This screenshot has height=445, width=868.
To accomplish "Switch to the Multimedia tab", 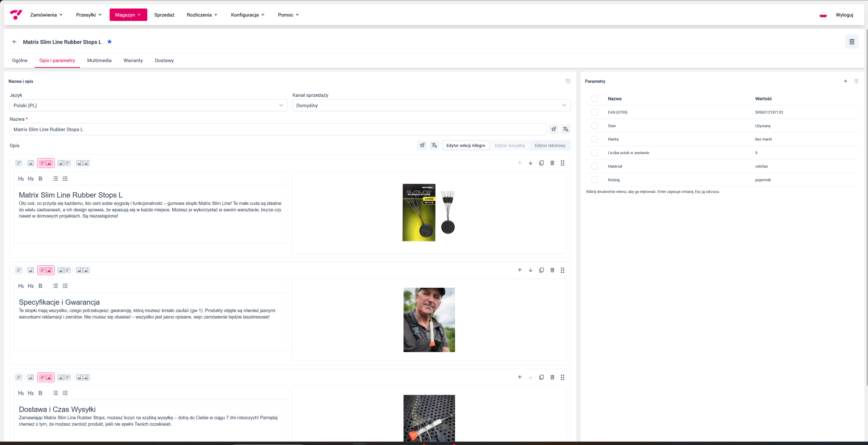I will pyautogui.click(x=99, y=60).
